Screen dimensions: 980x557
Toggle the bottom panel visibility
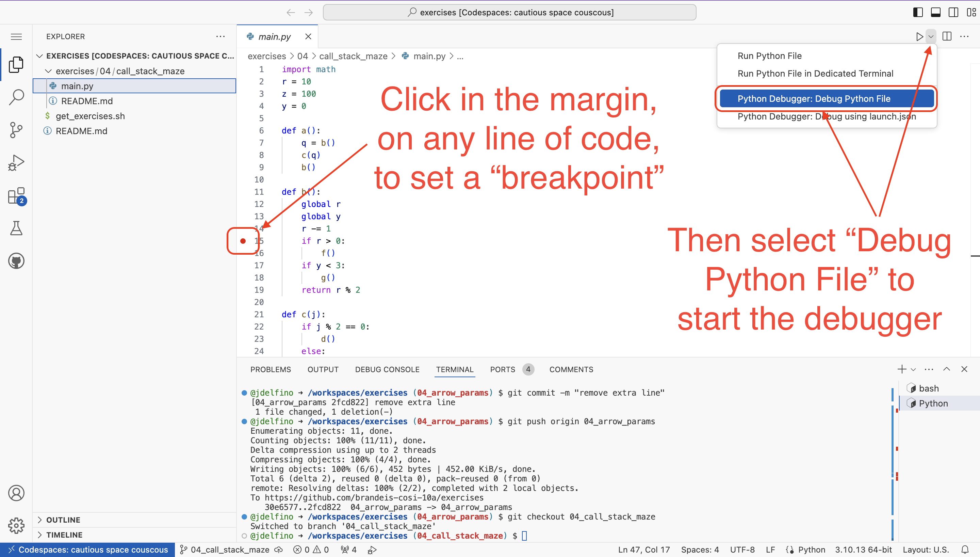tap(935, 12)
